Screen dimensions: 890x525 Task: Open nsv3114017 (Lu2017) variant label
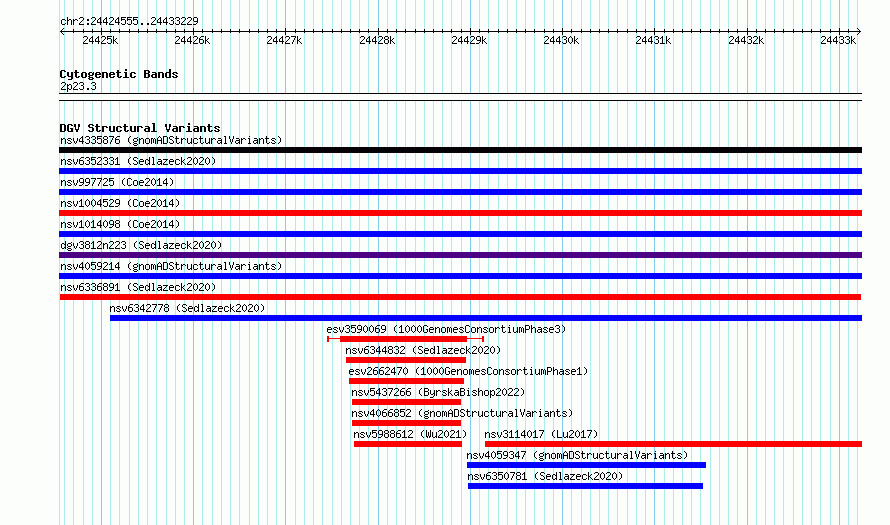541,434
